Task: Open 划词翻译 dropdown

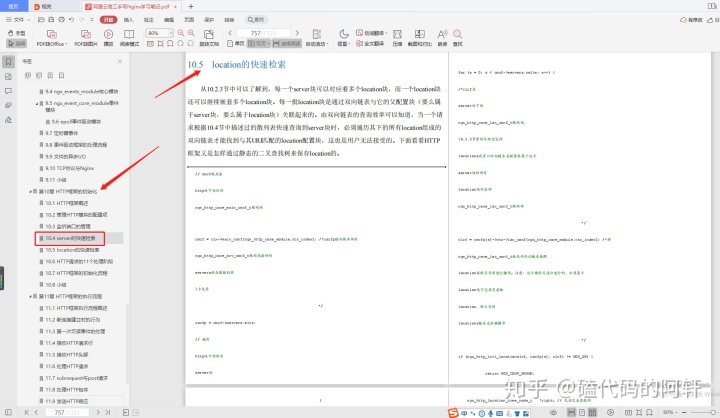Action: click(371, 33)
